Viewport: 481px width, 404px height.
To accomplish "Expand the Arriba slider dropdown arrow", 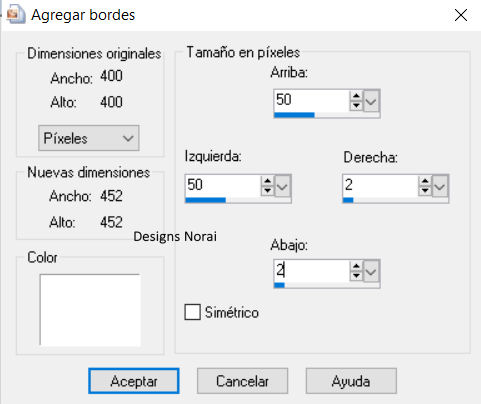I will [x=371, y=101].
